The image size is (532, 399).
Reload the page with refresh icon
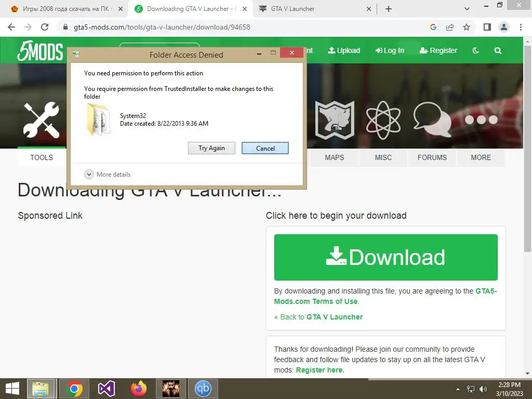pyautogui.click(x=45, y=27)
